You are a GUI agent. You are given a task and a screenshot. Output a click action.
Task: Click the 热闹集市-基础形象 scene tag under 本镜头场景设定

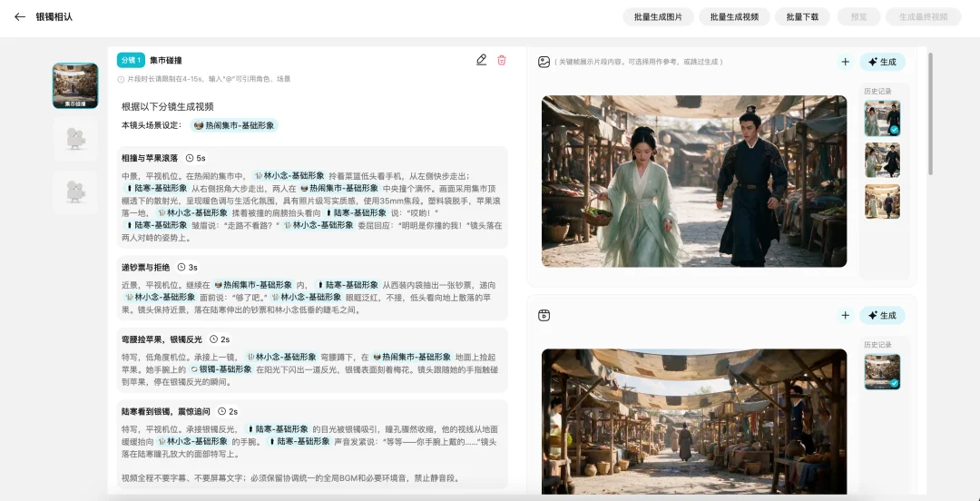click(x=234, y=125)
